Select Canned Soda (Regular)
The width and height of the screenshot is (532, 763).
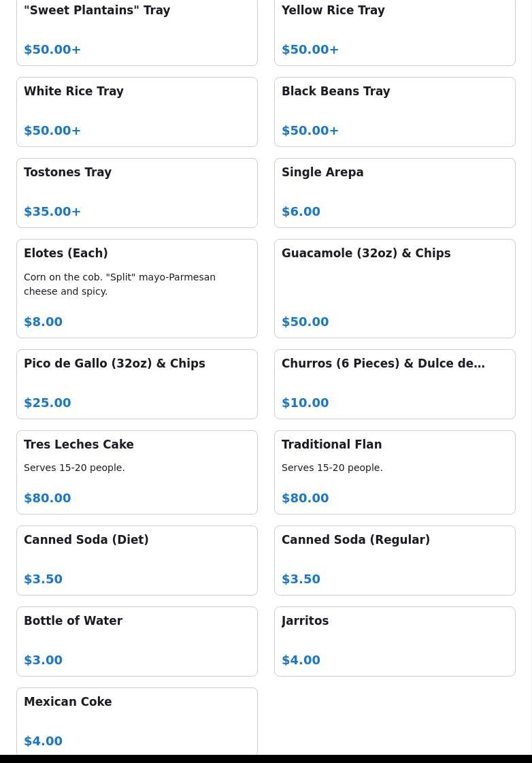pos(395,559)
